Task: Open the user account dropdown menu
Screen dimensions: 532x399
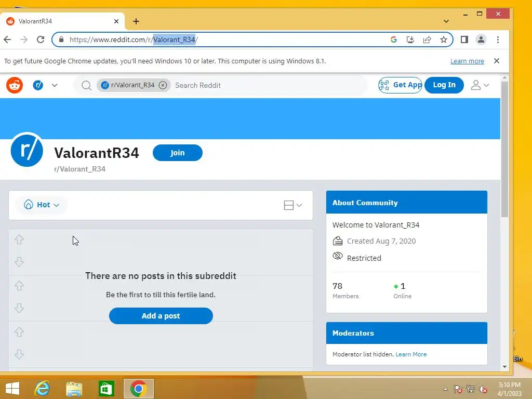Action: (480, 85)
